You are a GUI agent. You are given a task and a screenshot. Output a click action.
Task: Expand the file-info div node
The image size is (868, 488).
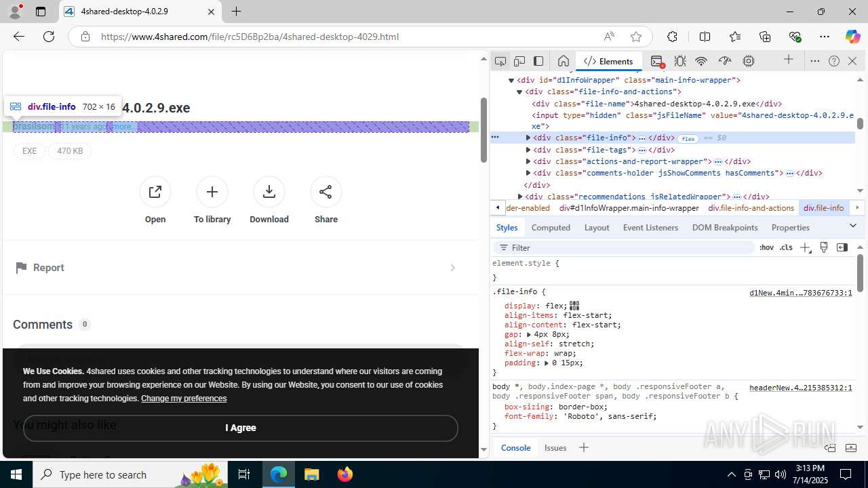528,138
